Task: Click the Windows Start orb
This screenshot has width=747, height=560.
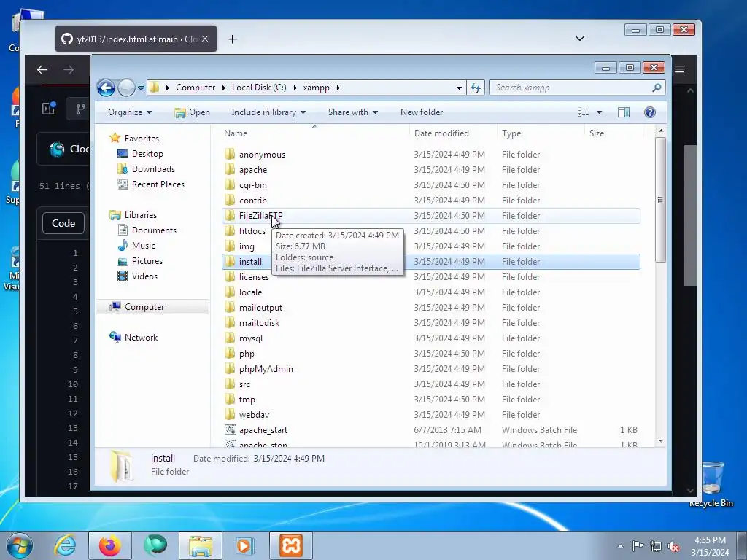Action: point(20,545)
